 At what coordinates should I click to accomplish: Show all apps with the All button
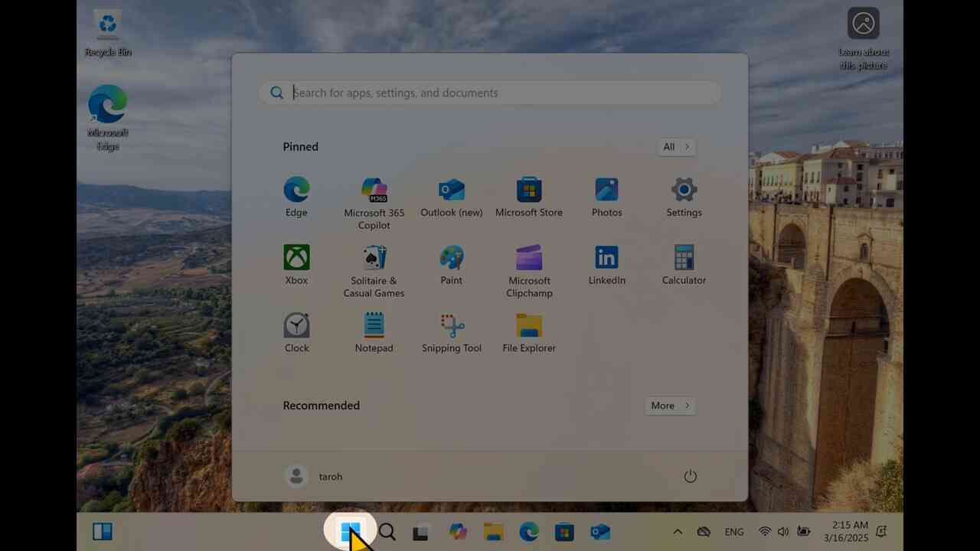[x=677, y=147]
